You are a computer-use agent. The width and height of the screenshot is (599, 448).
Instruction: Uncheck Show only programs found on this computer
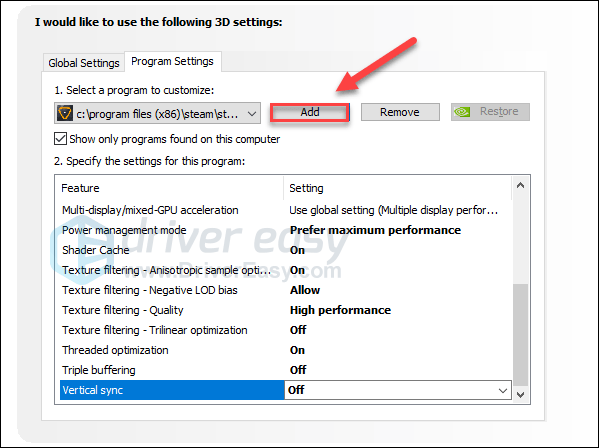[60, 139]
